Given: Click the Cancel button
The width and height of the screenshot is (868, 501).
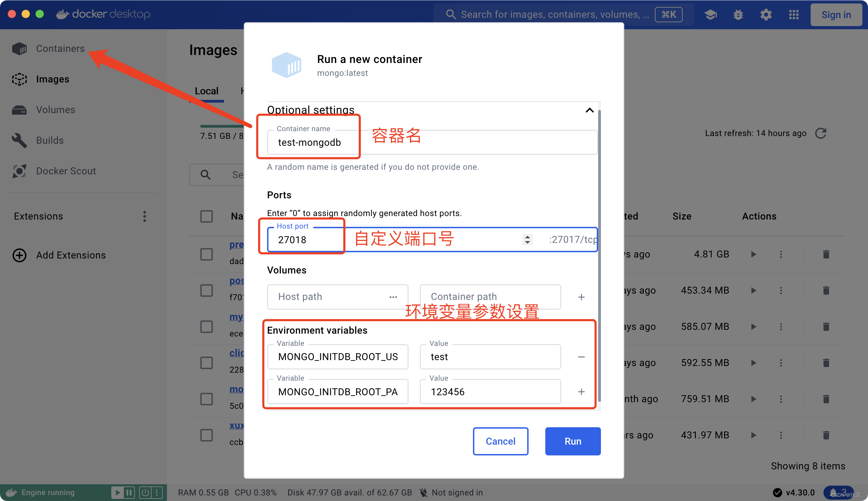Looking at the screenshot, I should tap(500, 441).
